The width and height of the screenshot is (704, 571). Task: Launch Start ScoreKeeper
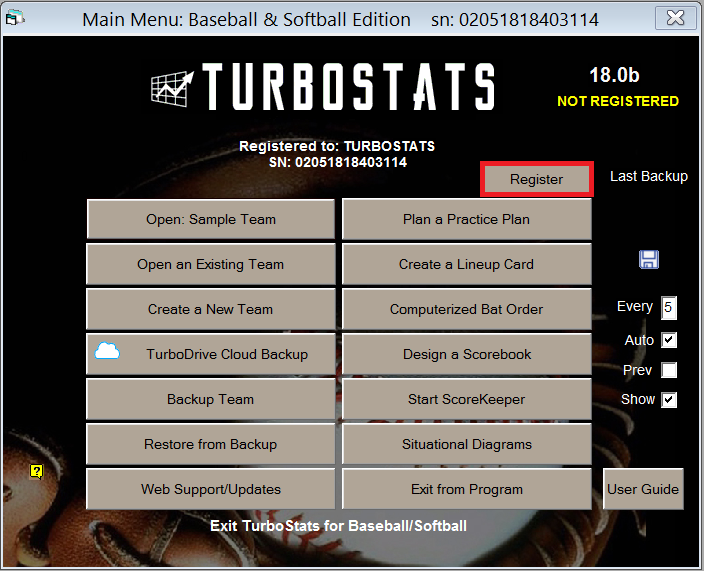click(466, 399)
